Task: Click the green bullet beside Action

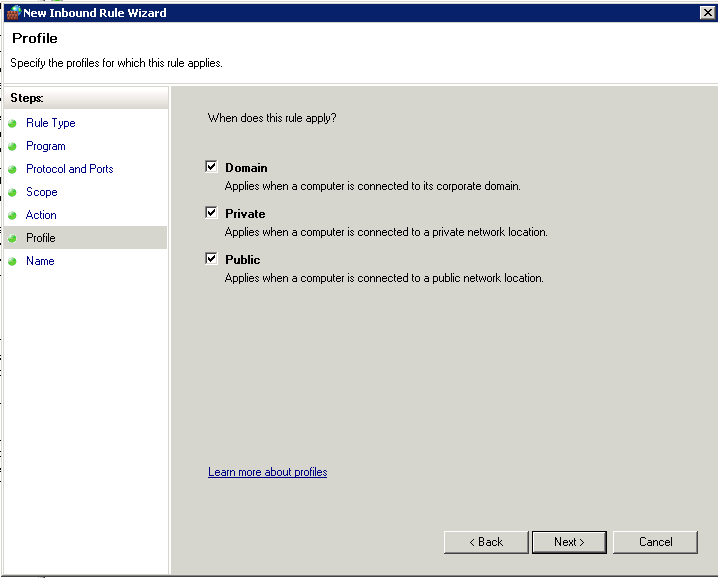Action: click(x=12, y=215)
